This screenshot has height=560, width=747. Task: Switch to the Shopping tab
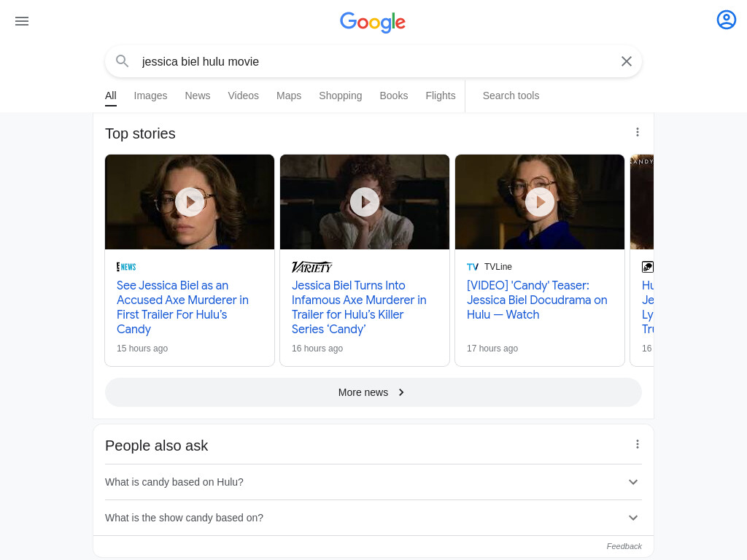(341, 96)
